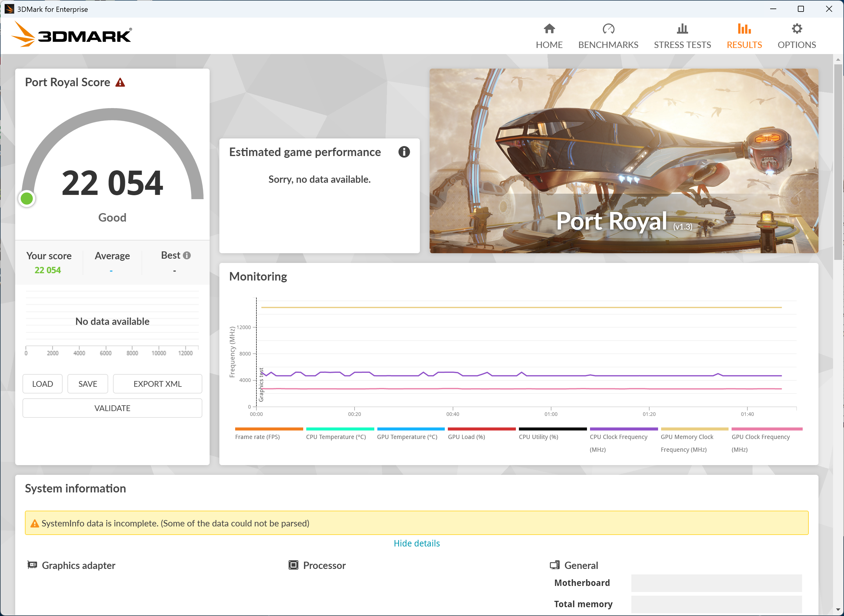This screenshot has height=616, width=844.
Task: Click the Estimated game performance info icon
Action: tap(404, 152)
